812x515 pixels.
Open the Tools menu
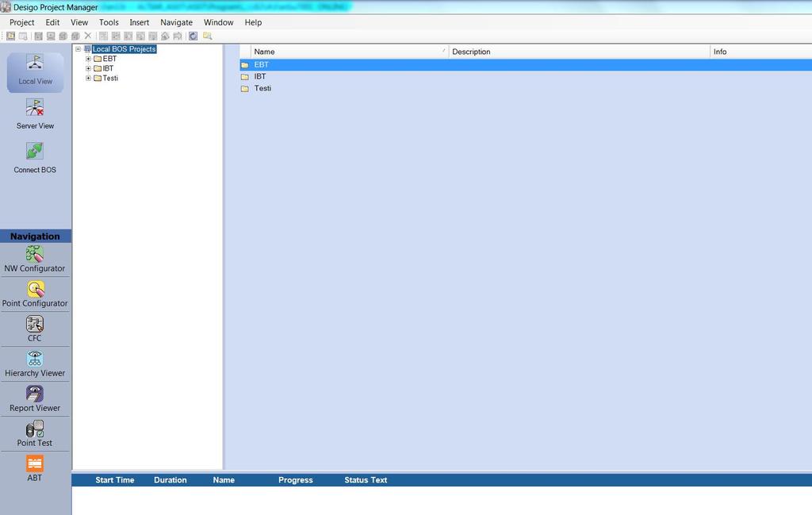pos(109,22)
